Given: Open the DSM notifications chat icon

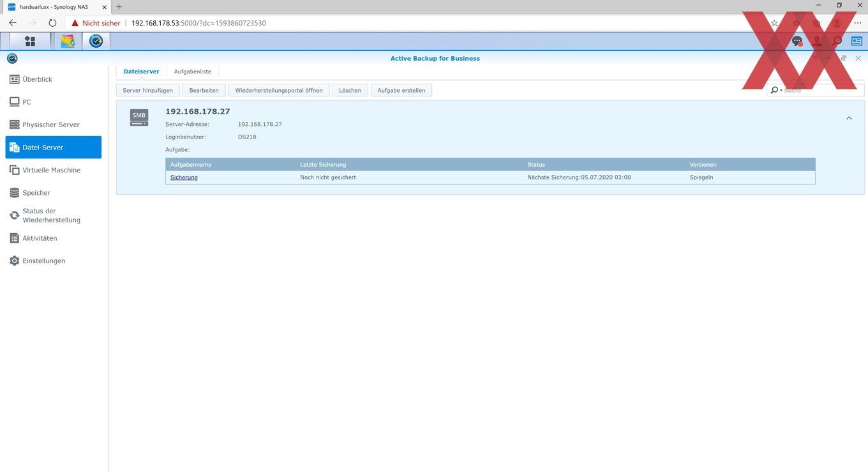Looking at the screenshot, I should 797,41.
